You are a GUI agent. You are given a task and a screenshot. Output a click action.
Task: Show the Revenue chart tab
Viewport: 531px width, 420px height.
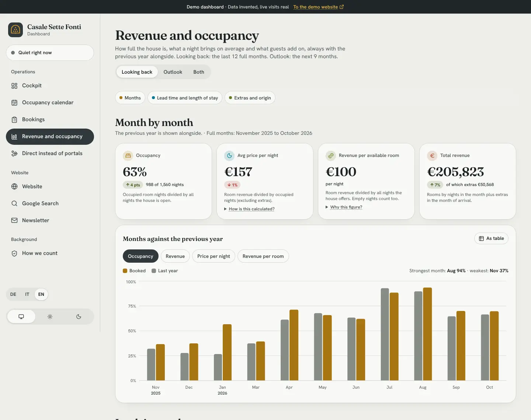[x=175, y=256]
